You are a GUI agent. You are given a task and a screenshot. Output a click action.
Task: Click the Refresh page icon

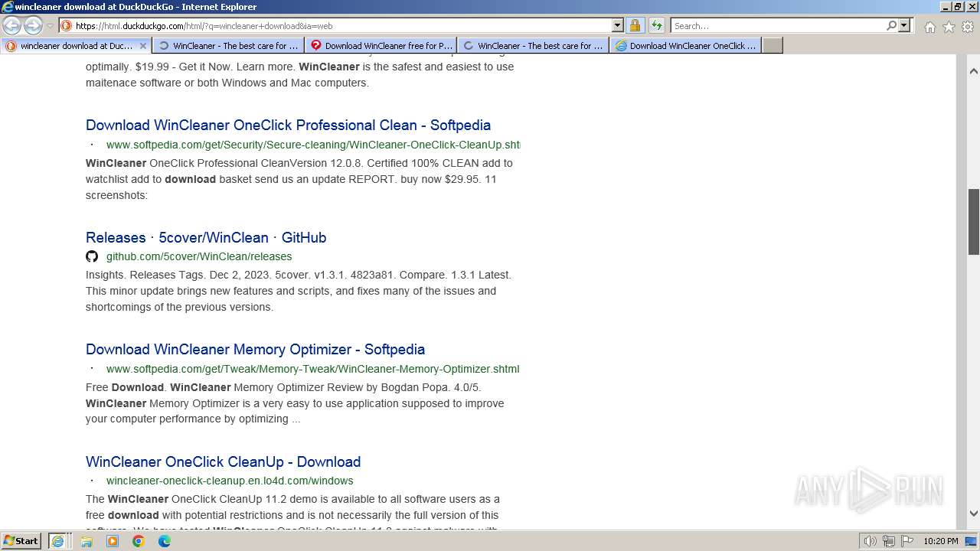click(657, 25)
